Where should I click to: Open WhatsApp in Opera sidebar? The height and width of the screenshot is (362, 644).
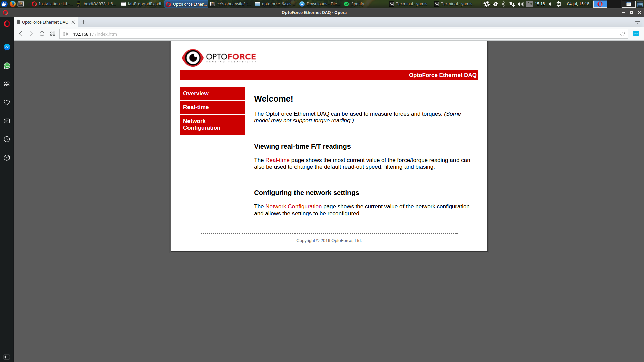point(7,66)
